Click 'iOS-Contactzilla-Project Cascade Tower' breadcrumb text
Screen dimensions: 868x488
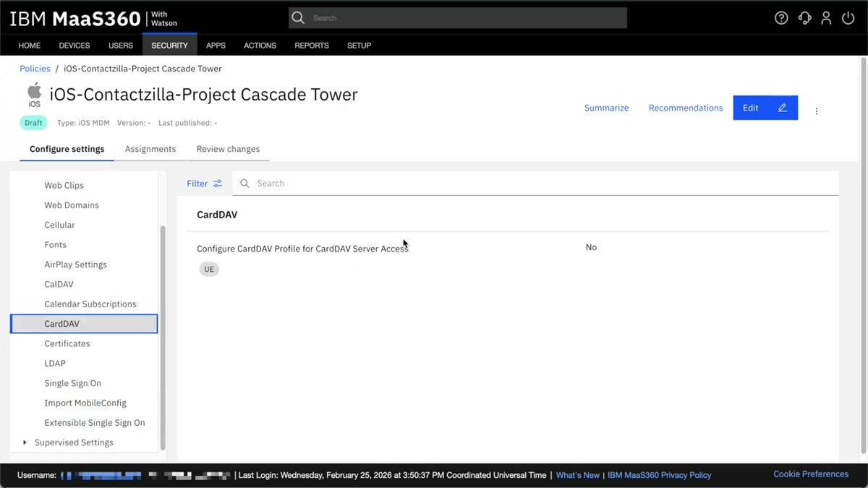point(142,69)
